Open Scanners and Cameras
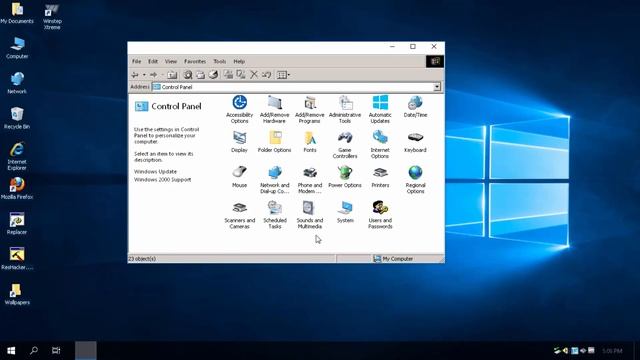 point(240,215)
